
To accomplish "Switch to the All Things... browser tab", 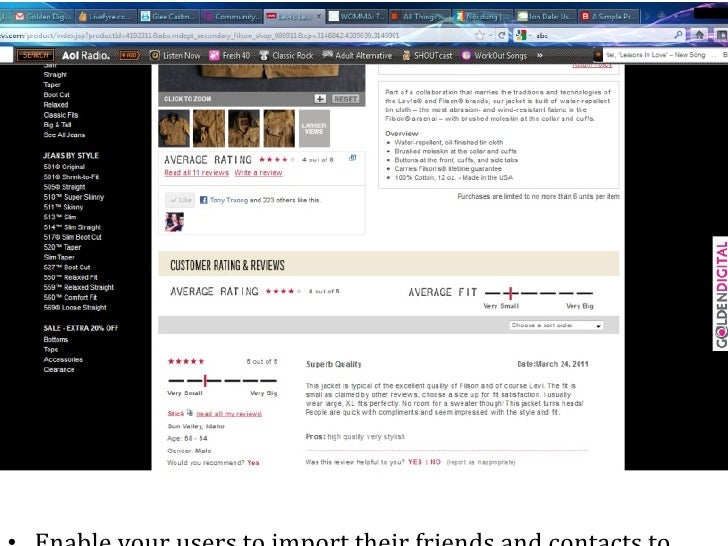I will [x=420, y=16].
